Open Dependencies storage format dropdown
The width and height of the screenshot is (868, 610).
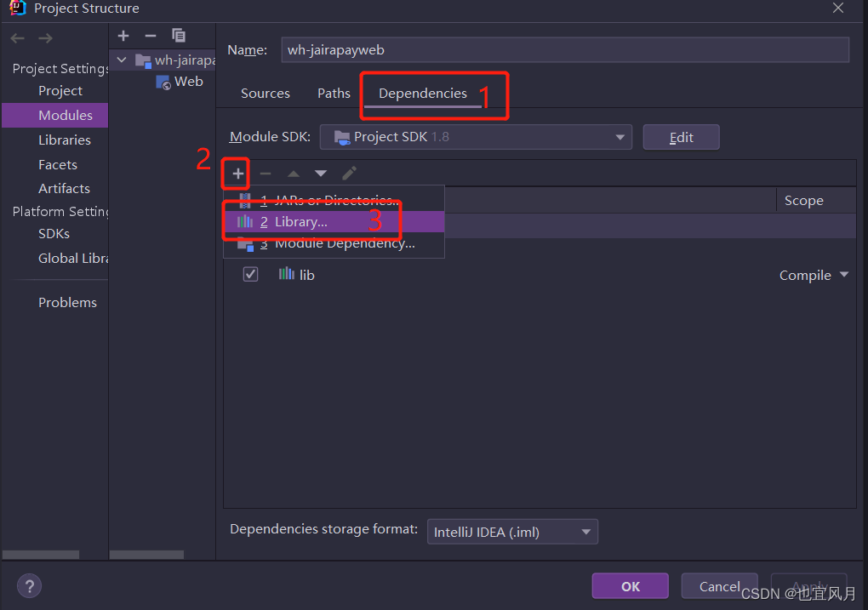click(x=512, y=532)
